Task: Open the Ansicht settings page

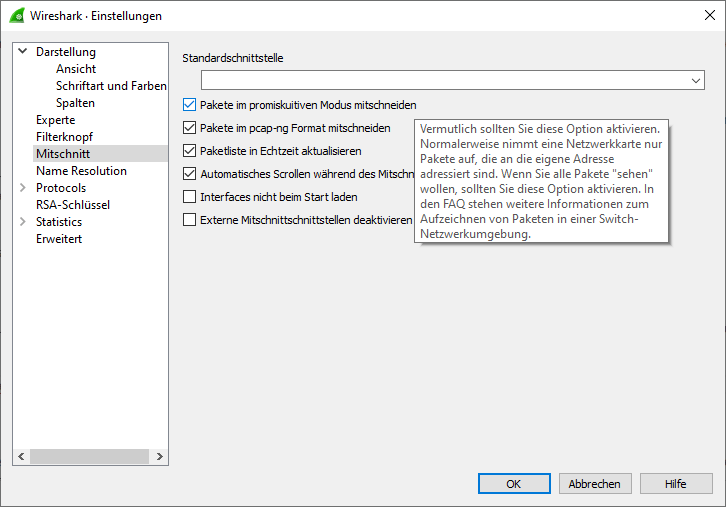Action: click(76, 69)
